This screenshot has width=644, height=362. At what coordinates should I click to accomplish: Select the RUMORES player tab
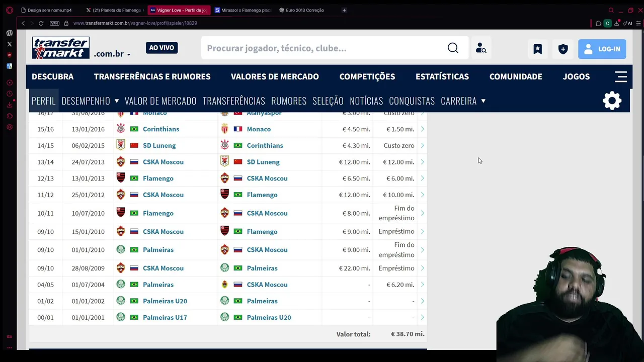click(x=289, y=101)
